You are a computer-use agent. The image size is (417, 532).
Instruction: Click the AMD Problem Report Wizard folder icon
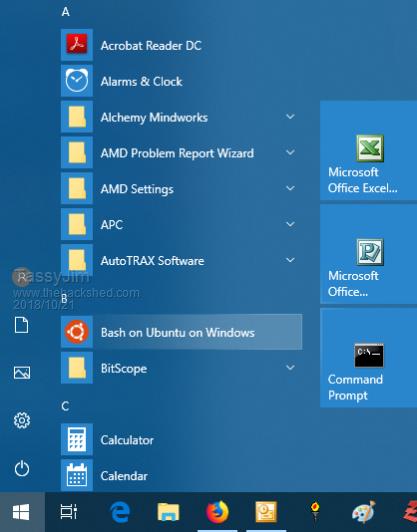point(77,153)
